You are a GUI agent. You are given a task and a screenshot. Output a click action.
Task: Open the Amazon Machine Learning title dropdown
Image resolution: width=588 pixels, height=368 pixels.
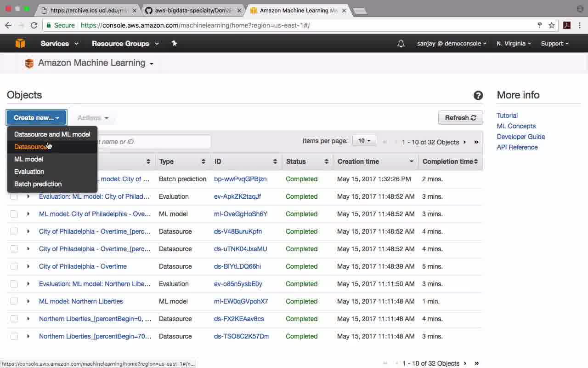96,63
